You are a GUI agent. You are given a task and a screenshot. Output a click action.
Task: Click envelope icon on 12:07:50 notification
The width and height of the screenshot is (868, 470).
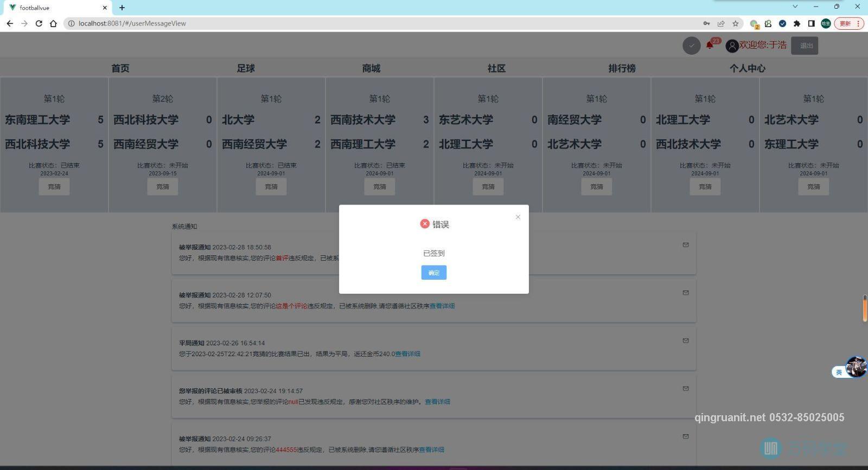click(686, 293)
